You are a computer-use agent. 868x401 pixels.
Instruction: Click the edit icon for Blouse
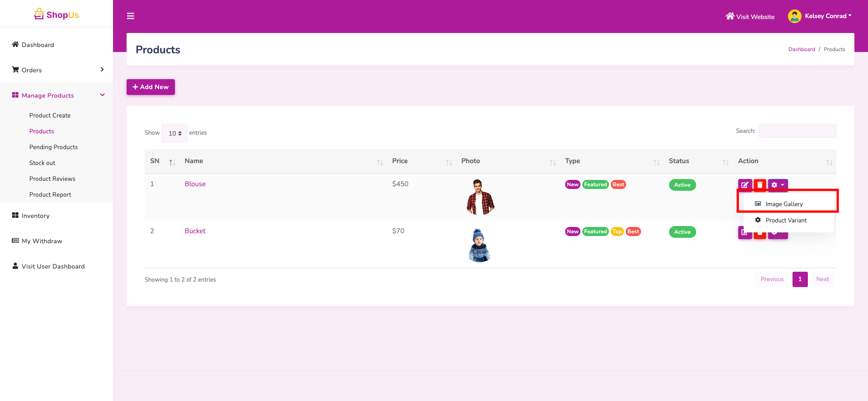pos(745,185)
